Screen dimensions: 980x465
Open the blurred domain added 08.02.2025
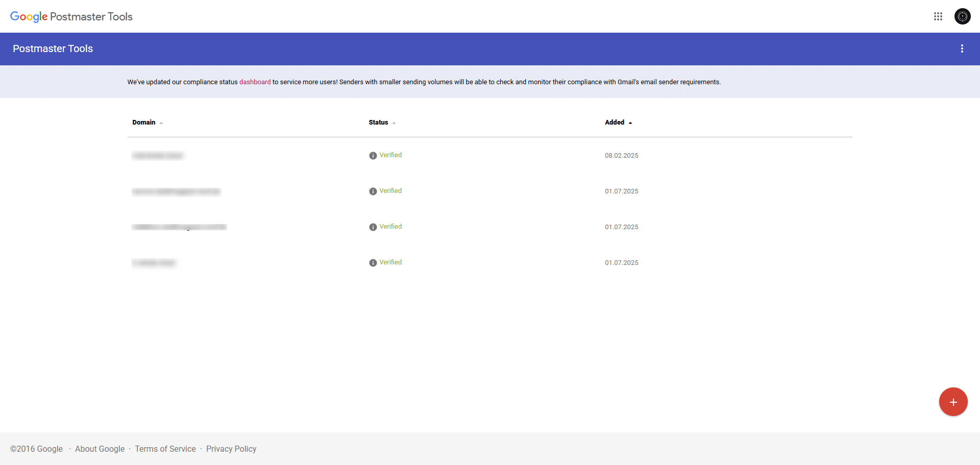point(157,156)
